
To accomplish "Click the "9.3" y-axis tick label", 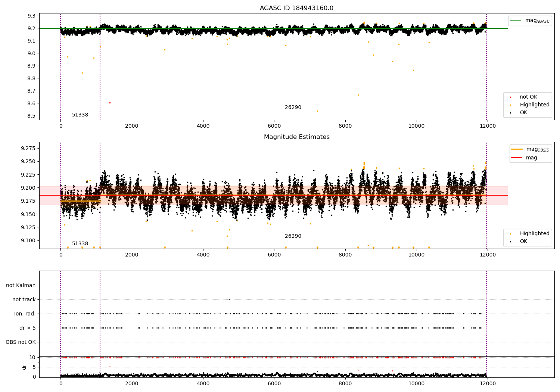I will (32, 16).
